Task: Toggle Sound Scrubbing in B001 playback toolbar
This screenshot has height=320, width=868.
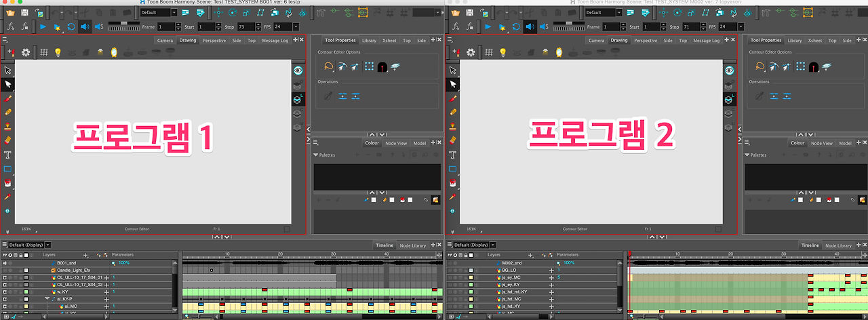Action: pos(98,26)
